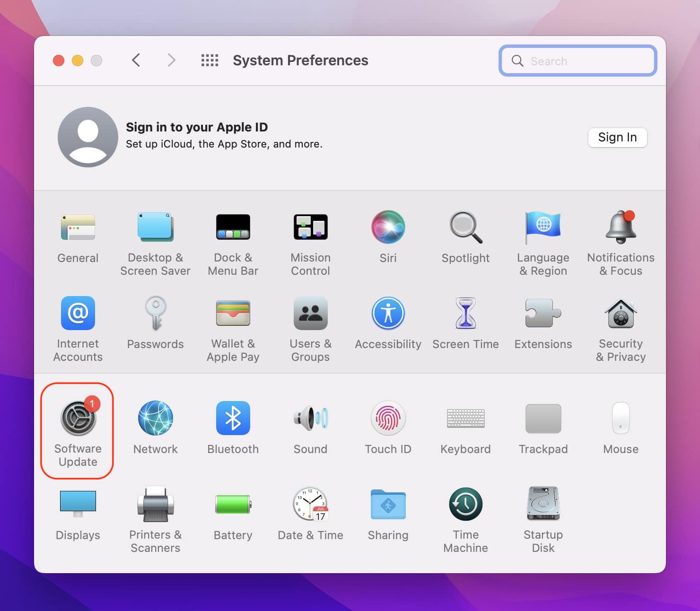
Task: Navigate back using the back arrow
Action: pos(136,60)
